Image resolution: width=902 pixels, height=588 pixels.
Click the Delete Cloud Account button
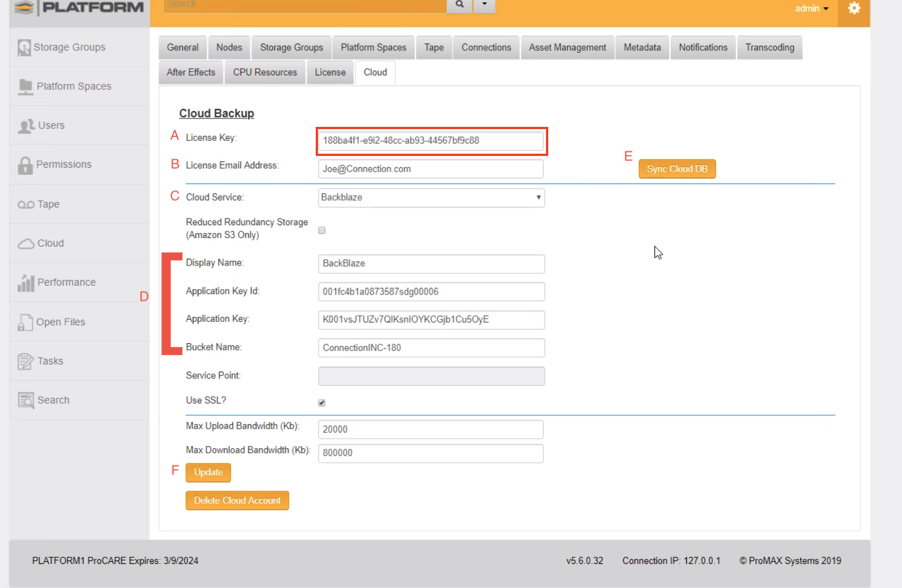[x=238, y=501]
